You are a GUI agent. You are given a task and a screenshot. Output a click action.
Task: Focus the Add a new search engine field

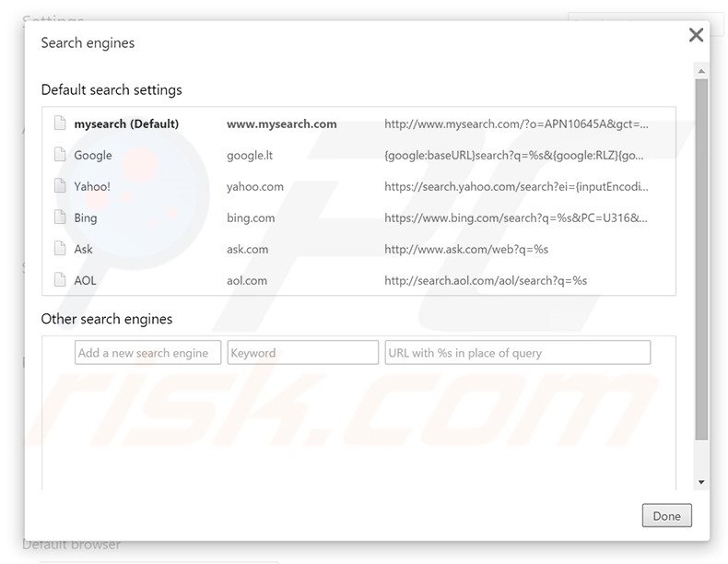pos(147,353)
